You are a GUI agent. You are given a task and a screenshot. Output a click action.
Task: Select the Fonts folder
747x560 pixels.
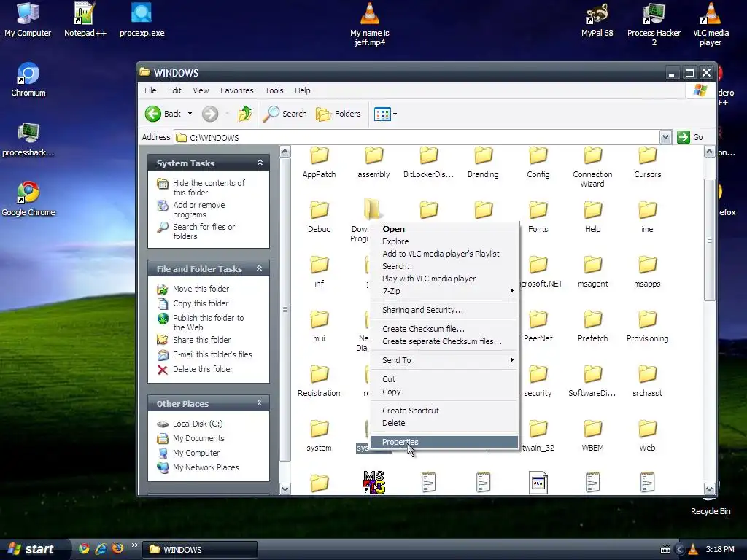tap(538, 217)
